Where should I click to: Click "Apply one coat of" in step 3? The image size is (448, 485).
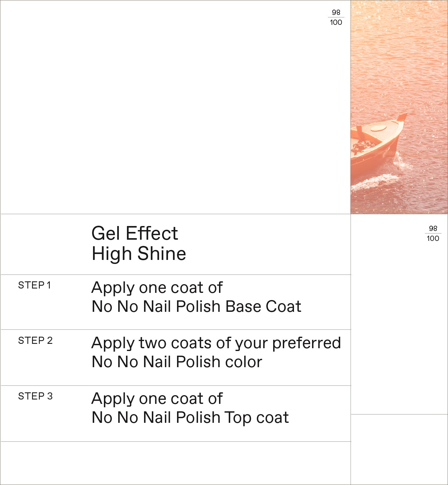point(157,399)
